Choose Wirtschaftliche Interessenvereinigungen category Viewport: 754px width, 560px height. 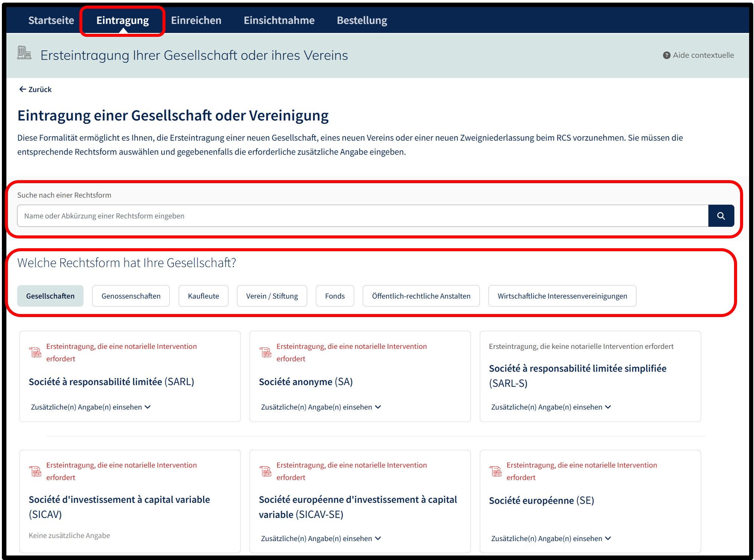point(562,296)
